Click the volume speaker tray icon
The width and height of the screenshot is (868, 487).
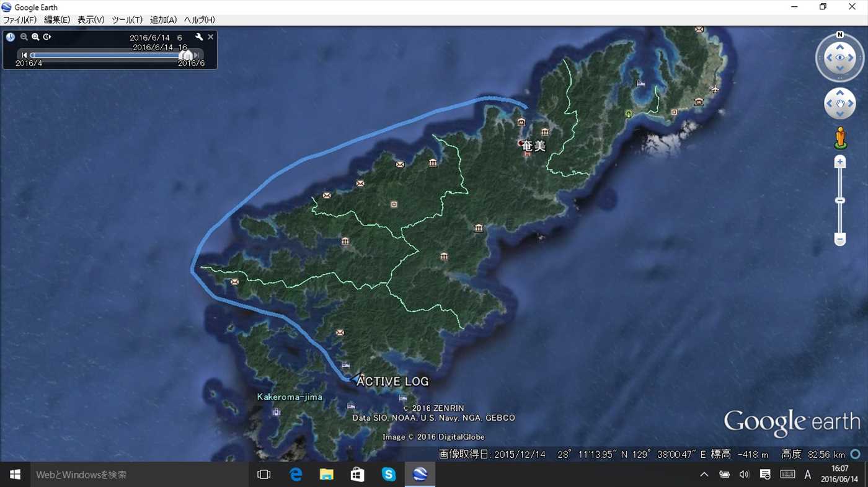[745, 475]
